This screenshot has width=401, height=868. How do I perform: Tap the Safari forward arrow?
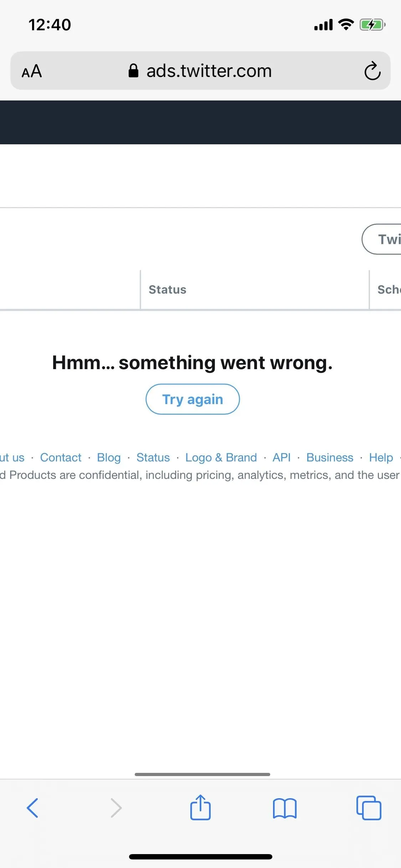coord(116,808)
